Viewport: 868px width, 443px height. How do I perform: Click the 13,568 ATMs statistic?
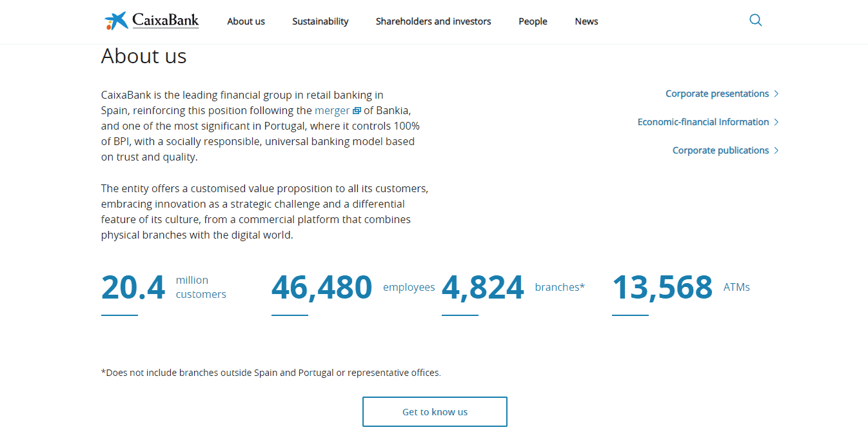681,287
